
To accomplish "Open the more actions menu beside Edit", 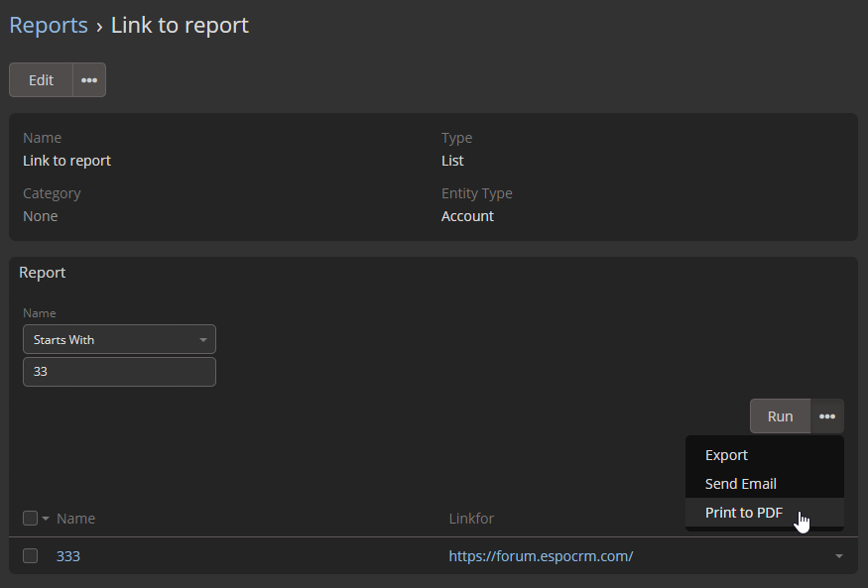I will tap(89, 80).
